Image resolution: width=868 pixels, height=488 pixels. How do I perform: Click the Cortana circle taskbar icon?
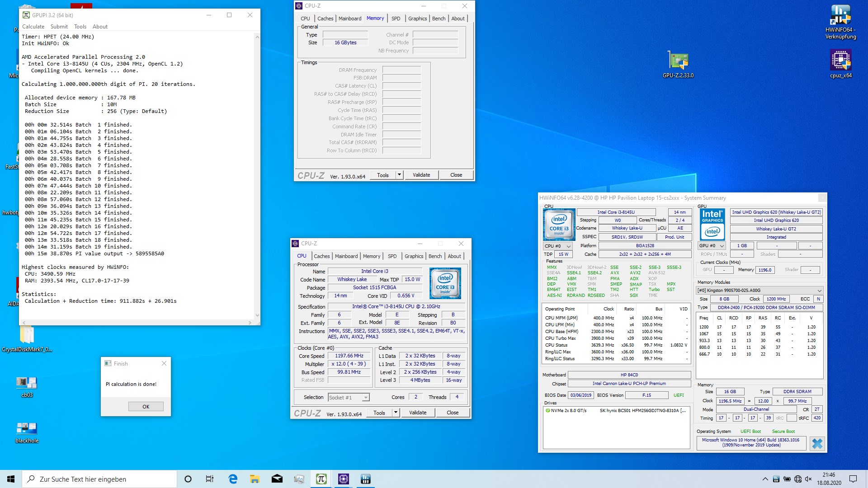point(188,479)
